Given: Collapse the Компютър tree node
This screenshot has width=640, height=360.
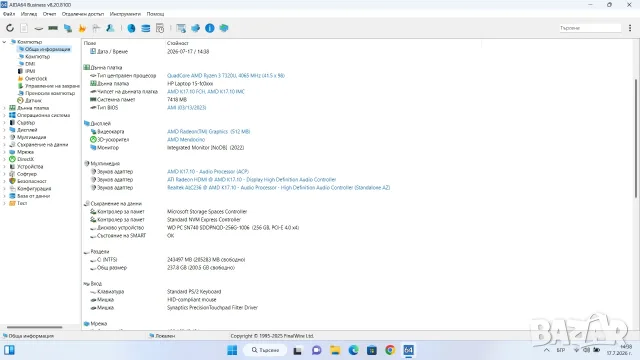Looking at the screenshot, I should (x=4, y=42).
